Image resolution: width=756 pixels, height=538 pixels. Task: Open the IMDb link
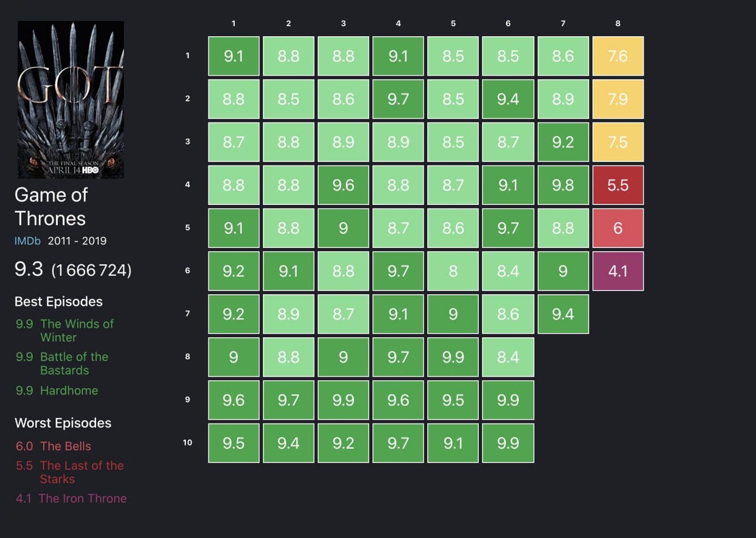[27, 241]
